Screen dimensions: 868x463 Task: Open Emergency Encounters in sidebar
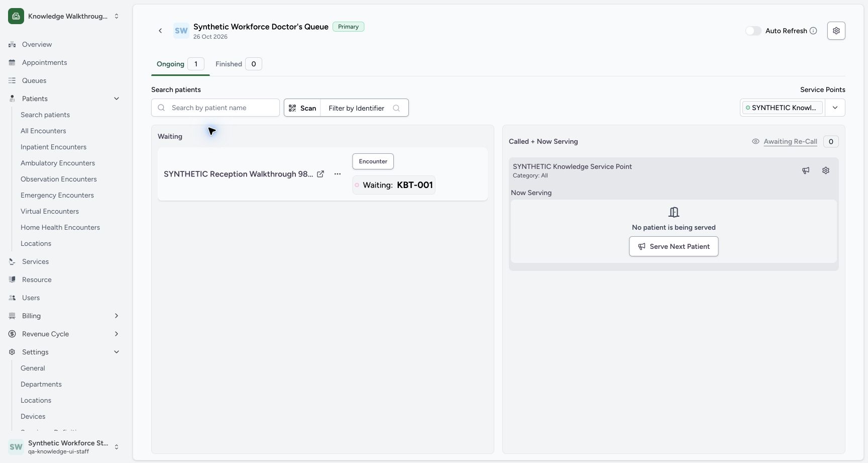click(x=57, y=195)
